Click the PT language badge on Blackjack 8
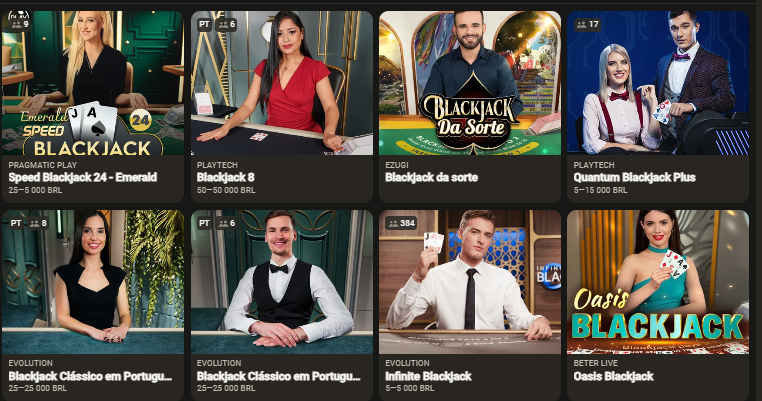 (x=205, y=24)
